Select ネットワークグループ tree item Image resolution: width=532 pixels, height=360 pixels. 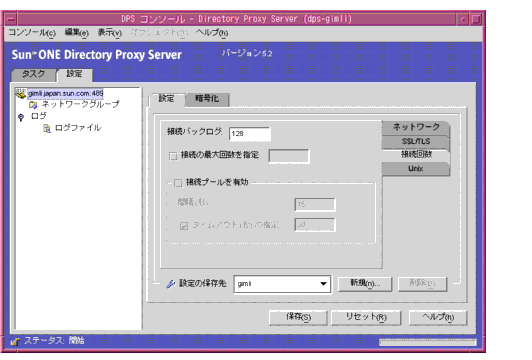point(80,104)
